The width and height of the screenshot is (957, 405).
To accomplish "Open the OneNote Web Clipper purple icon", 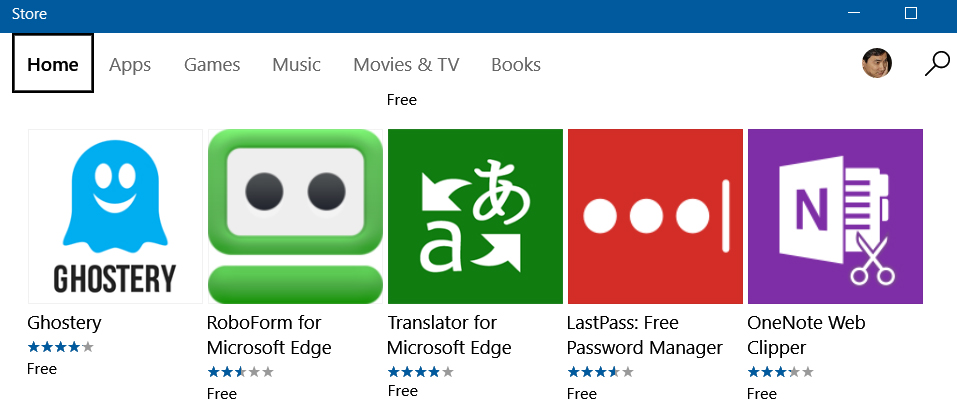I will (x=835, y=216).
